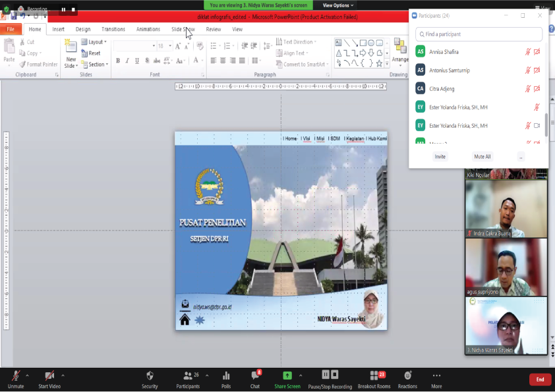555x392 pixels.
Task: Toggle Strikethrough formatting
Action: [x=156, y=61]
